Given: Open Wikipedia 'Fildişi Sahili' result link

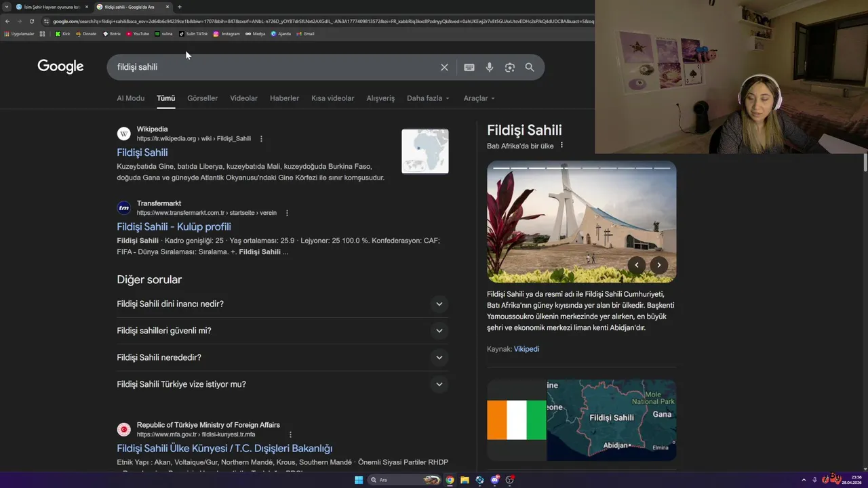Looking at the screenshot, I should pyautogui.click(x=142, y=152).
